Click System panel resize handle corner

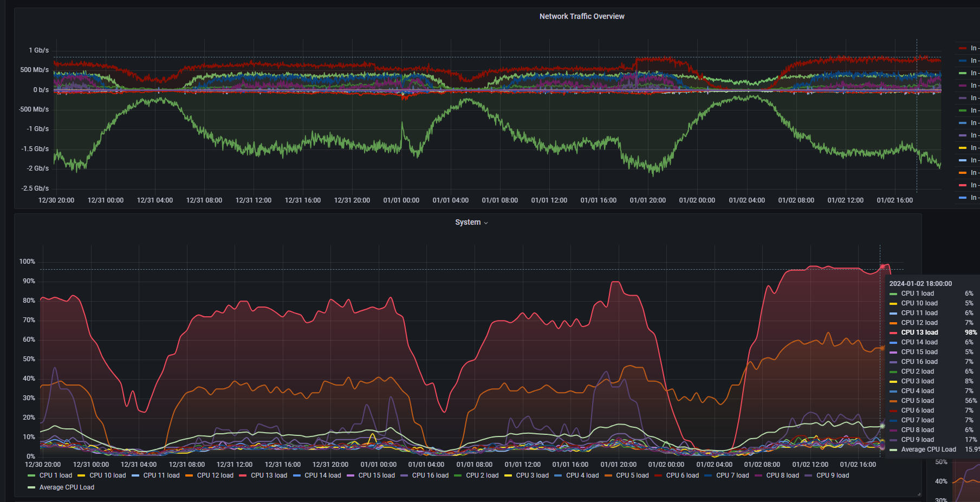(x=919, y=494)
